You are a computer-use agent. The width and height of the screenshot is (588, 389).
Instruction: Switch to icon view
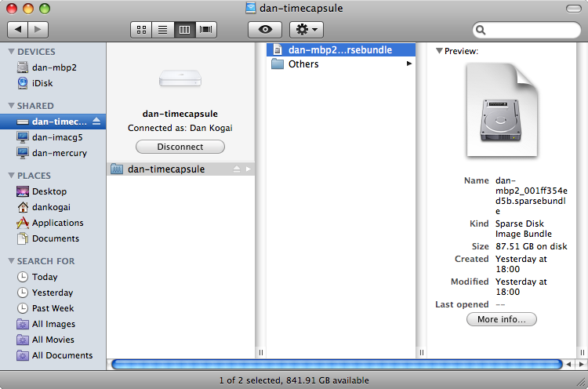[141, 30]
